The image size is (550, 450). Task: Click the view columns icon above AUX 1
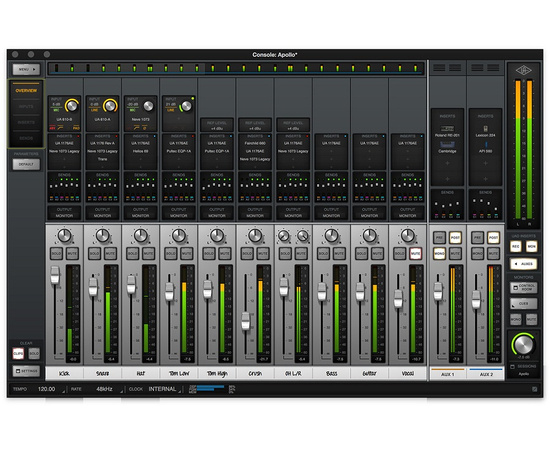(x=447, y=67)
